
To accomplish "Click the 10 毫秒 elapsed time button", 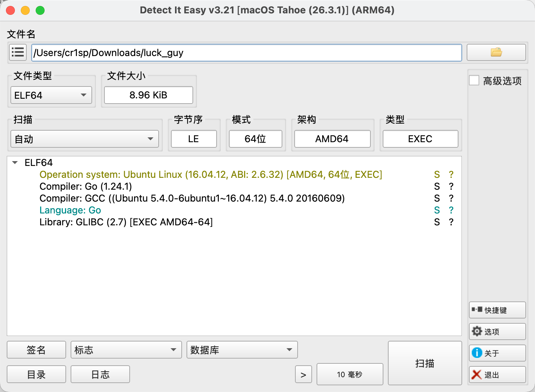I will (x=350, y=374).
